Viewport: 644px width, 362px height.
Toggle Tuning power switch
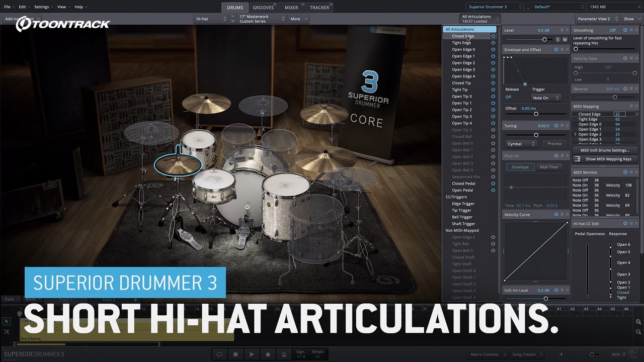(556, 126)
